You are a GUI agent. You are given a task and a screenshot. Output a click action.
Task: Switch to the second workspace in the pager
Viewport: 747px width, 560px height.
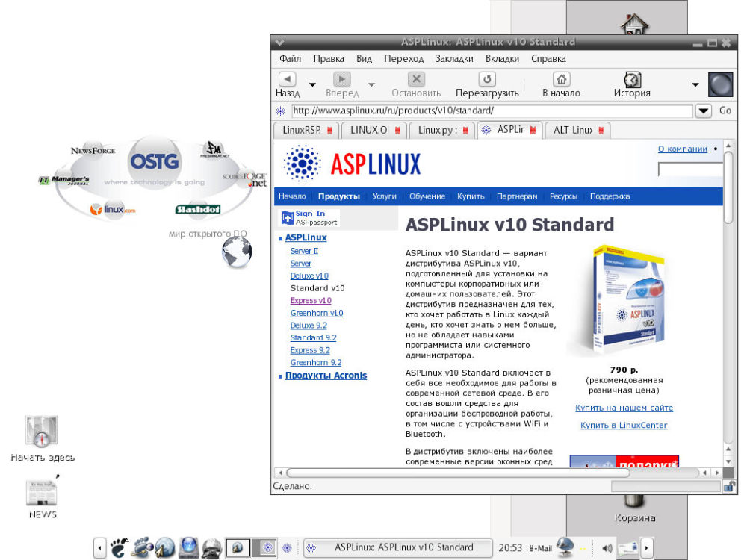264,548
